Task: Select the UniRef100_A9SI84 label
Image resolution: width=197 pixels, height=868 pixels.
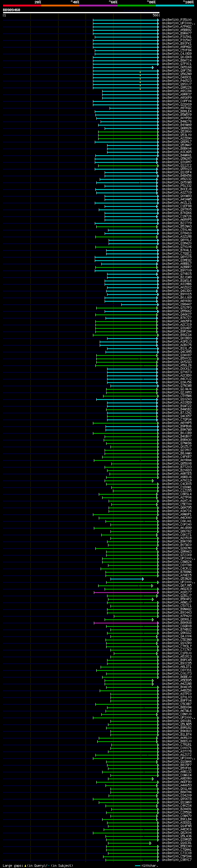Action: pos(176,91)
